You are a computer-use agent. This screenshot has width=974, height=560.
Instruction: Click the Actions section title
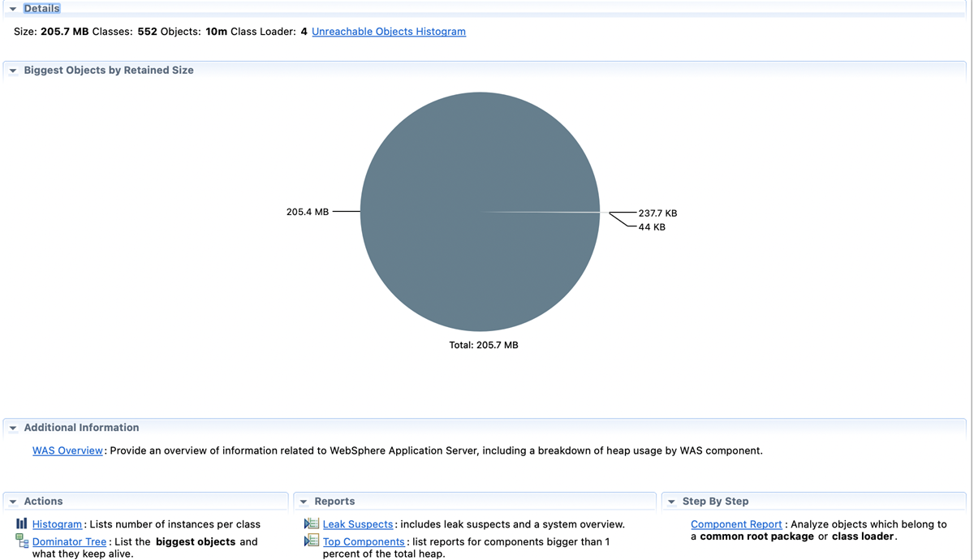point(43,502)
